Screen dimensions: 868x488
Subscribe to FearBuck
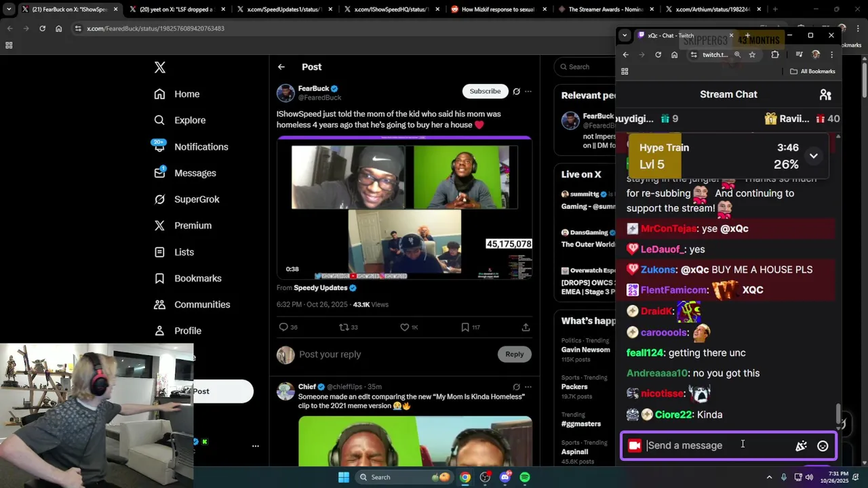486,91
